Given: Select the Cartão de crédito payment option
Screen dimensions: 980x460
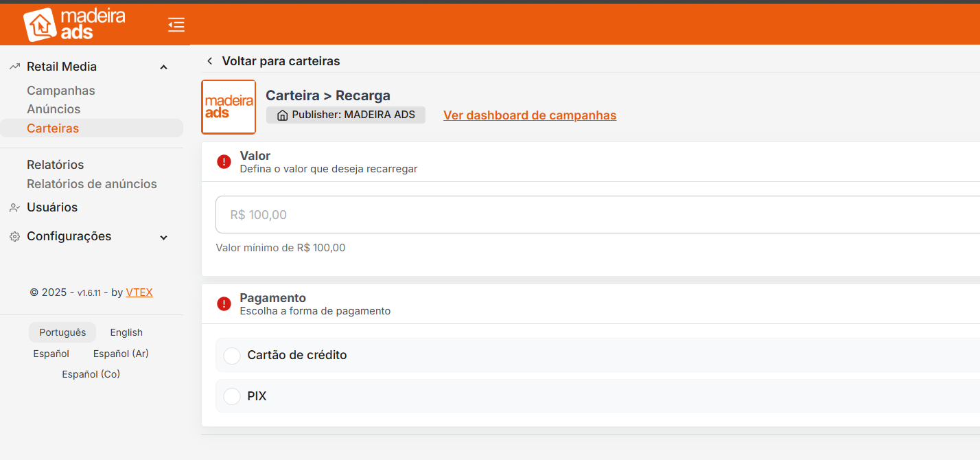Looking at the screenshot, I should coord(233,356).
